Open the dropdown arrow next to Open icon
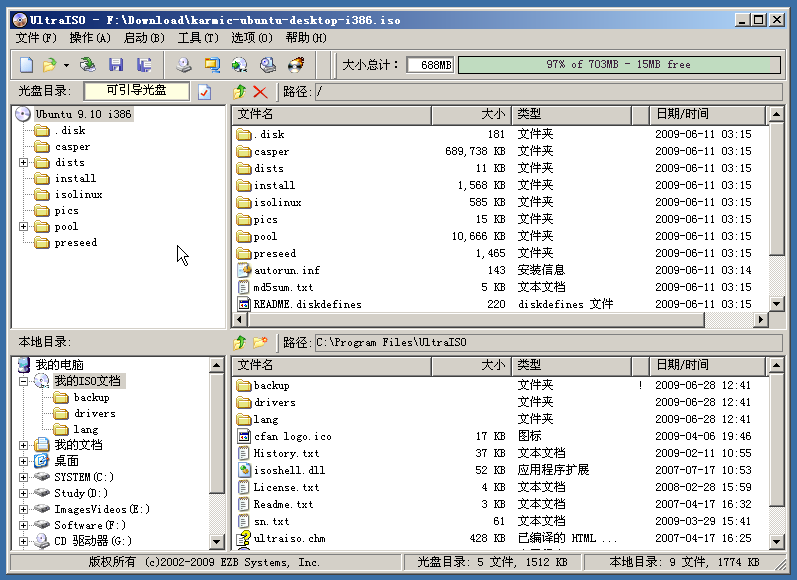Image resolution: width=797 pixels, height=580 pixels. point(66,65)
